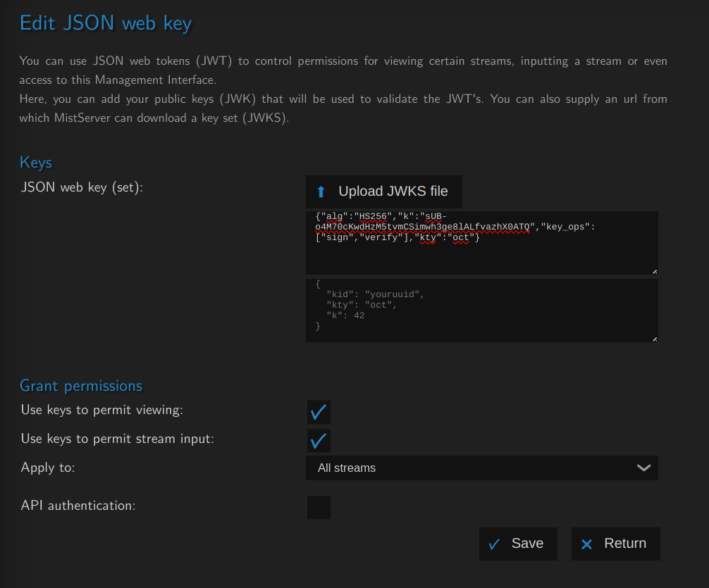Click the checkmark icon on the Save button
This screenshot has height=588, width=709.
tap(495, 544)
